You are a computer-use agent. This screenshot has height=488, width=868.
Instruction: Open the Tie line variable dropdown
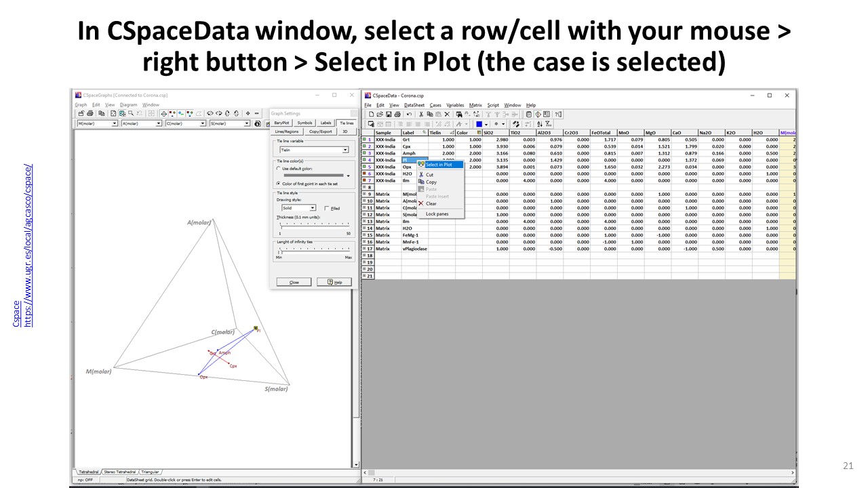point(345,150)
